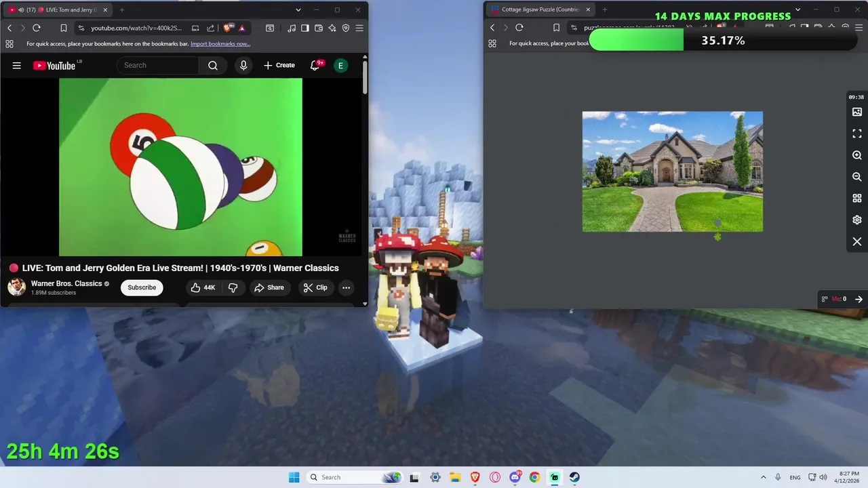
Task: Close the Tom and Jerry tab
Action: (105, 9)
